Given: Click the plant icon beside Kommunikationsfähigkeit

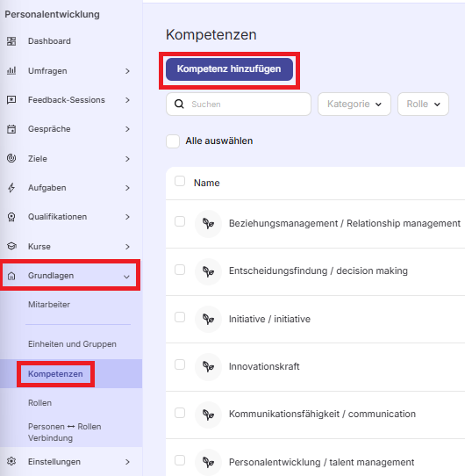Looking at the screenshot, I should tap(209, 415).
